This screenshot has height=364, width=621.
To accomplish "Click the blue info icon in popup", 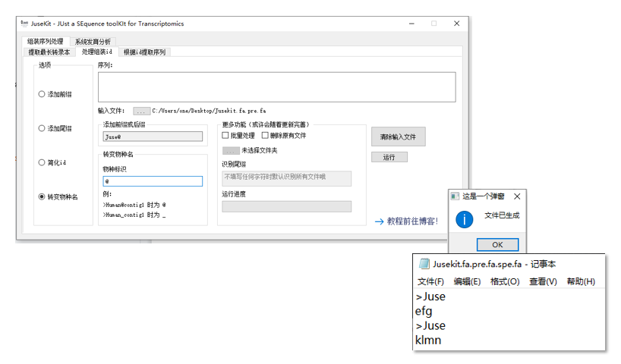I will pos(464,219).
